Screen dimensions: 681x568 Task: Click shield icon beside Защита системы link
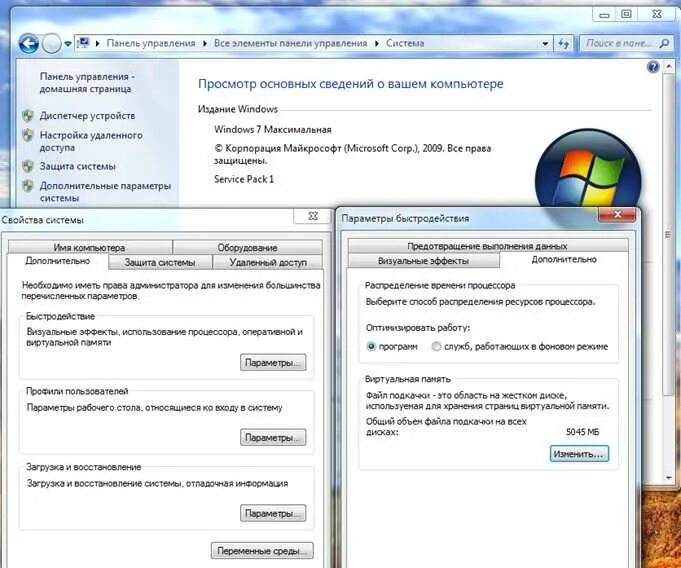28,166
